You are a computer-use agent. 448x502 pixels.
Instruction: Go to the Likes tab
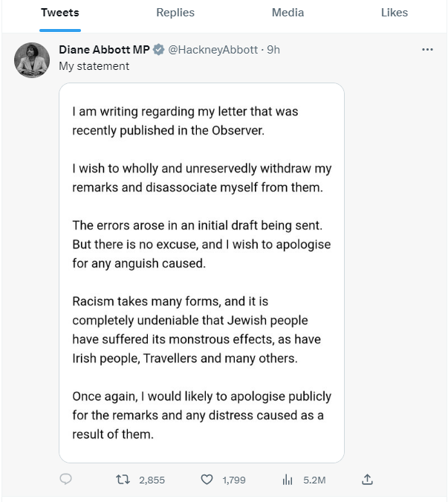395,13
